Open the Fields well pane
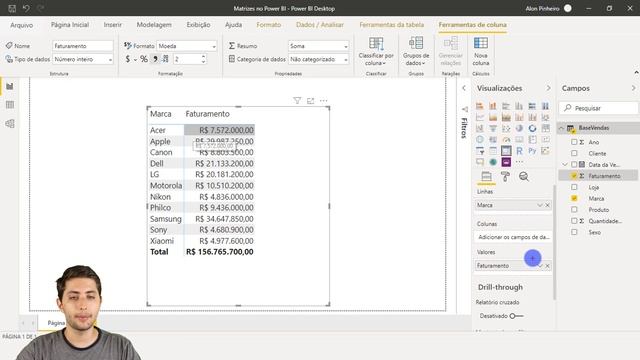The height and width of the screenshot is (360, 640). 486,176
